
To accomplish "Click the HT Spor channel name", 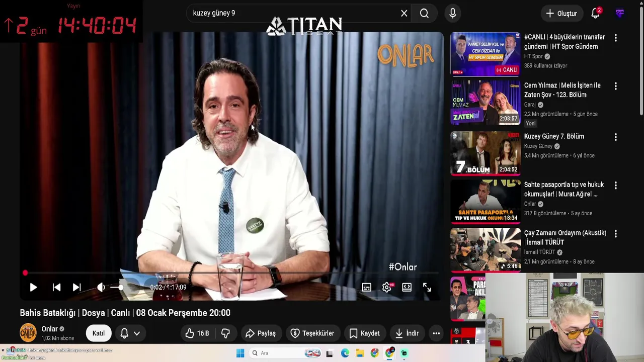I will [x=533, y=56].
